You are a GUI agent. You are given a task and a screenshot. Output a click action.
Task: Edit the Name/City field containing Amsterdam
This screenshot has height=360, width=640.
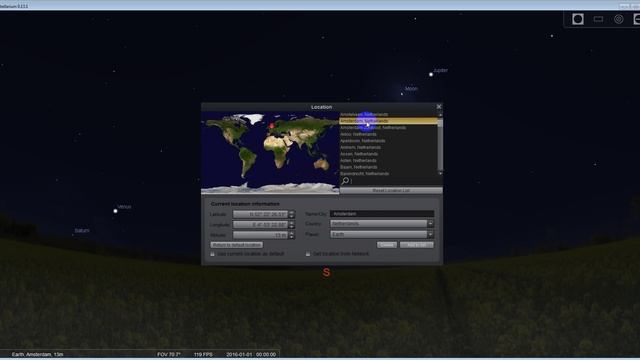[x=382, y=213]
